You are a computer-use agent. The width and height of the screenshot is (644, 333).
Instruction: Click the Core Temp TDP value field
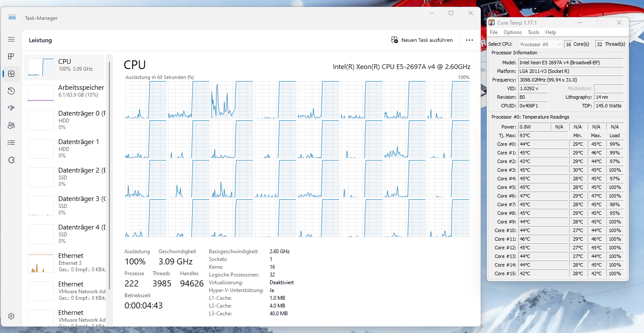609,106
